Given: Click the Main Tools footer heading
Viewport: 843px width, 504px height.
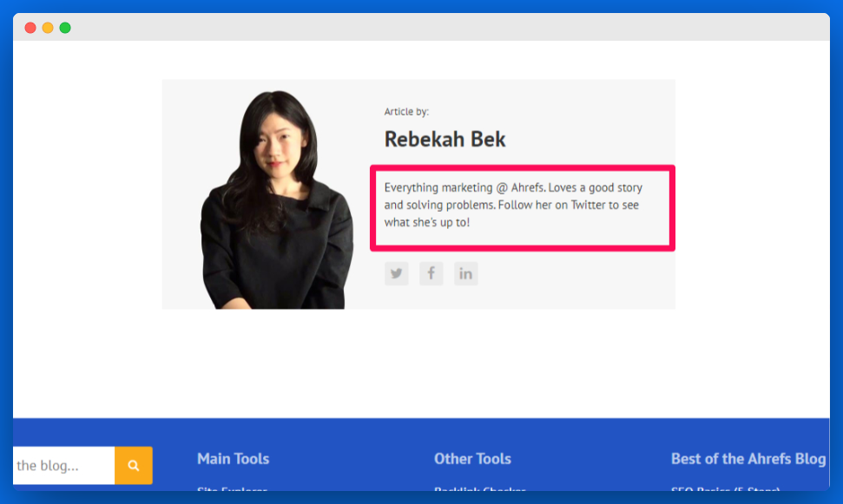Looking at the screenshot, I should [x=233, y=458].
